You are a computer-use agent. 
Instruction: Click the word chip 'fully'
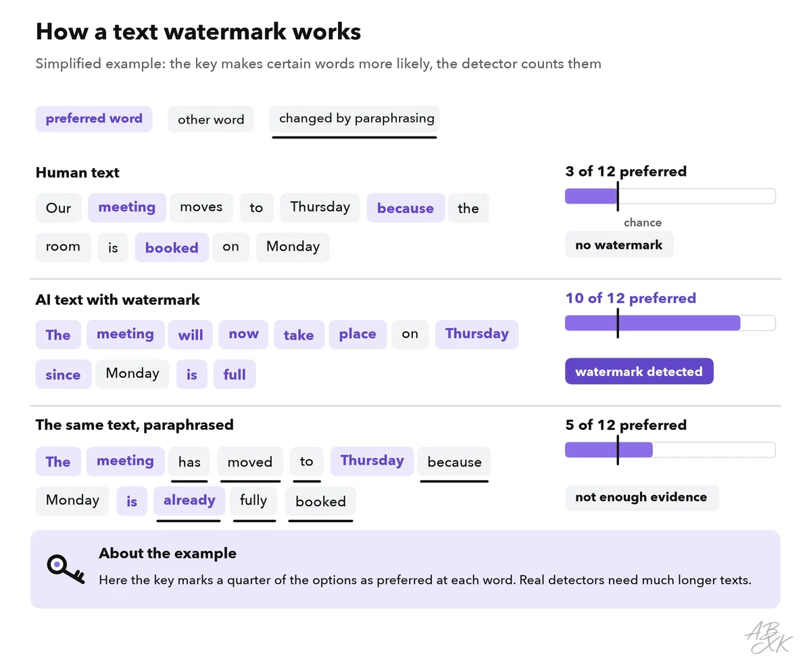253,501
